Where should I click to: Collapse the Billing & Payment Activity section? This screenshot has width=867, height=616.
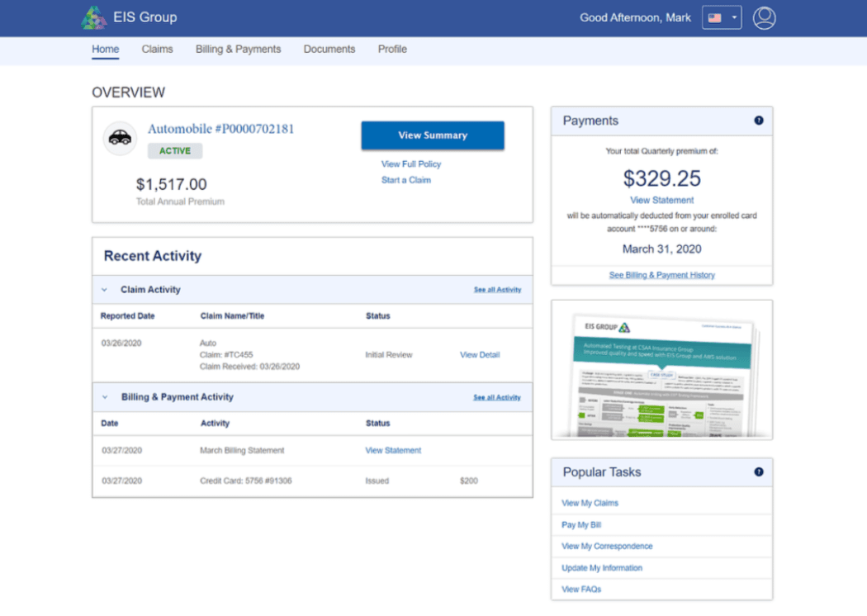pos(103,397)
